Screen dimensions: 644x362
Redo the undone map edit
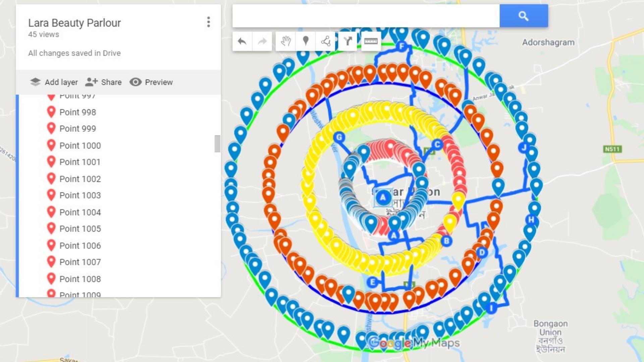[262, 41]
